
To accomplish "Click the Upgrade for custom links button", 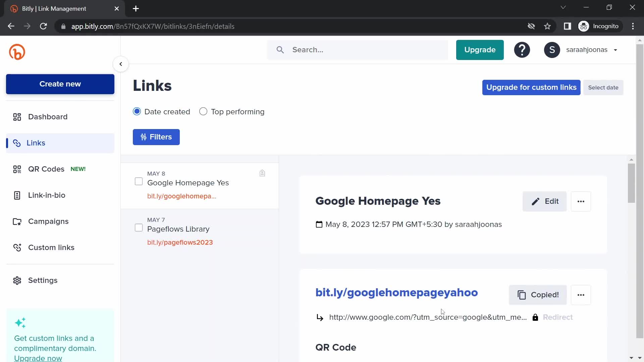I will click(531, 87).
